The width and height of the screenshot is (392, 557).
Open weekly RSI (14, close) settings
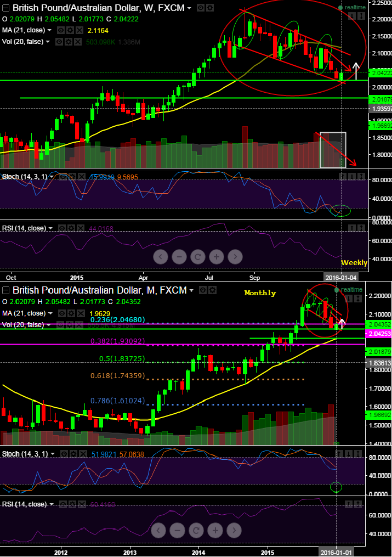point(71,228)
